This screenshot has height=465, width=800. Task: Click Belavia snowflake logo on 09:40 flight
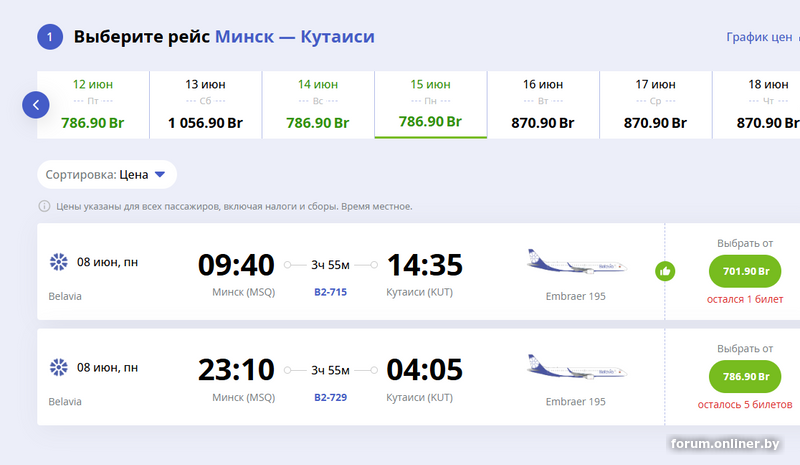58,263
